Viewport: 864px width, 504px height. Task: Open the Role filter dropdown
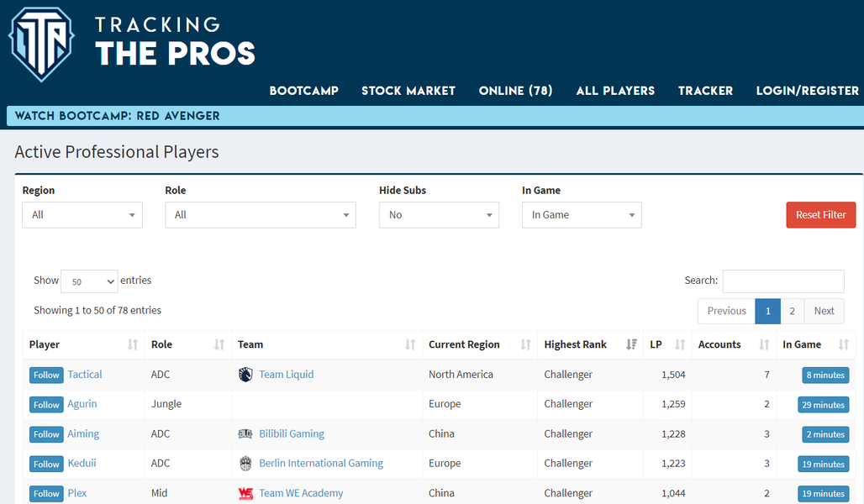tap(260, 215)
